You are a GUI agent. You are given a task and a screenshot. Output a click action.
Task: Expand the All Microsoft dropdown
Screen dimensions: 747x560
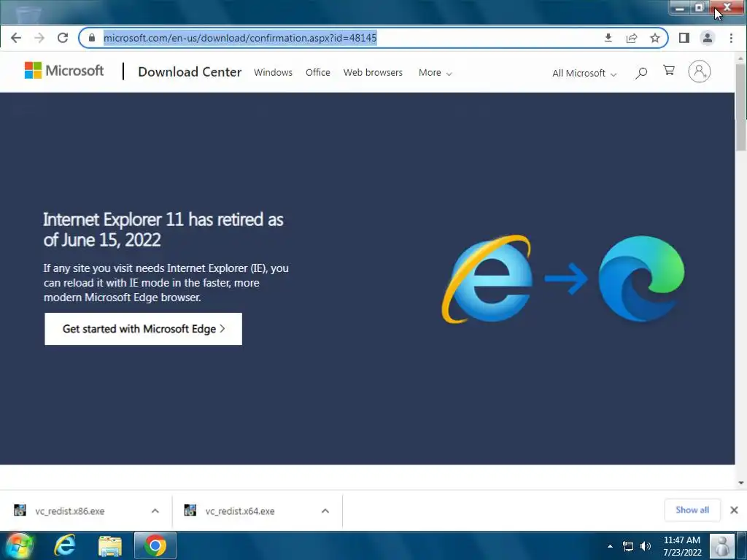584,74
